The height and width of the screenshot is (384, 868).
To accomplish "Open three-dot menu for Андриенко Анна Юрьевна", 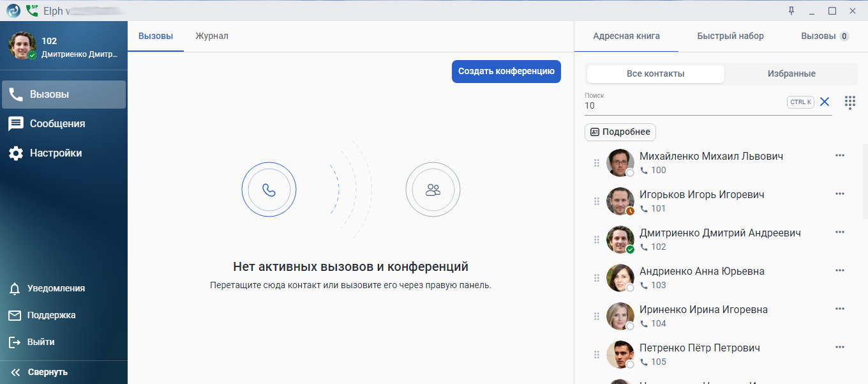I will tap(840, 270).
